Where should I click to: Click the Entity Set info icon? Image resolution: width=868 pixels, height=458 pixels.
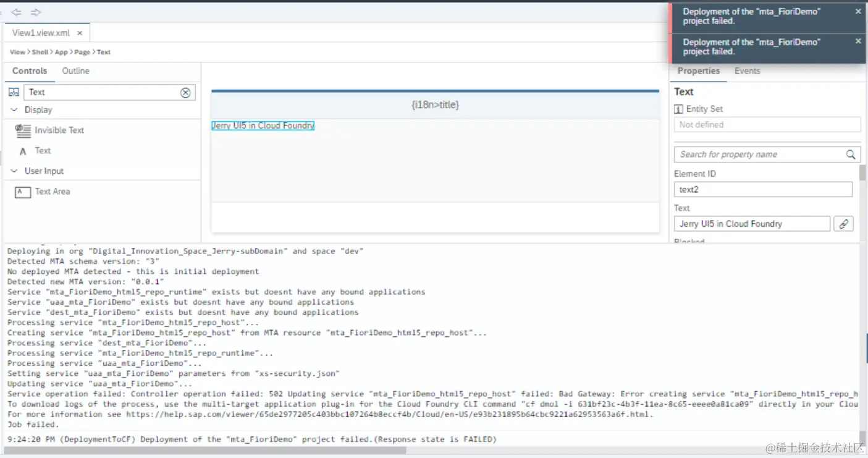point(678,109)
